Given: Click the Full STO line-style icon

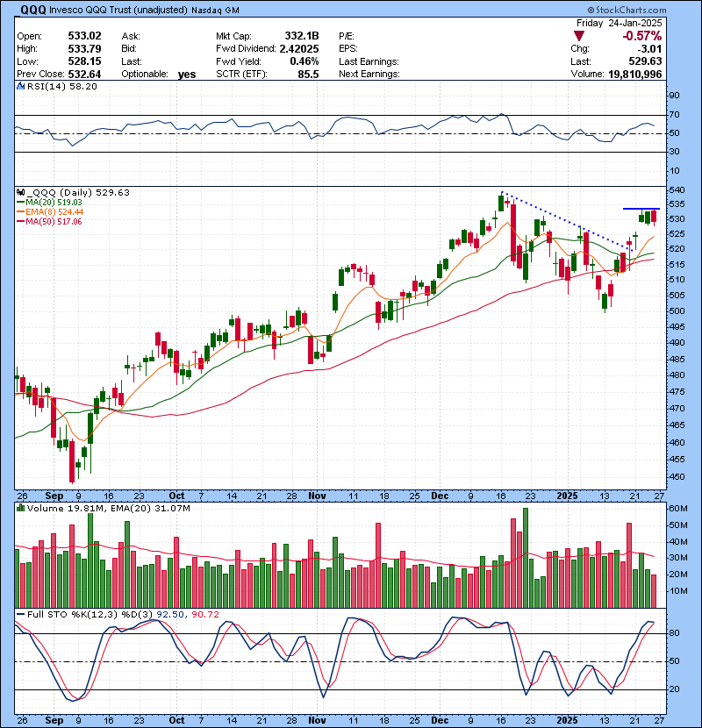Looking at the screenshot, I should (x=20, y=615).
